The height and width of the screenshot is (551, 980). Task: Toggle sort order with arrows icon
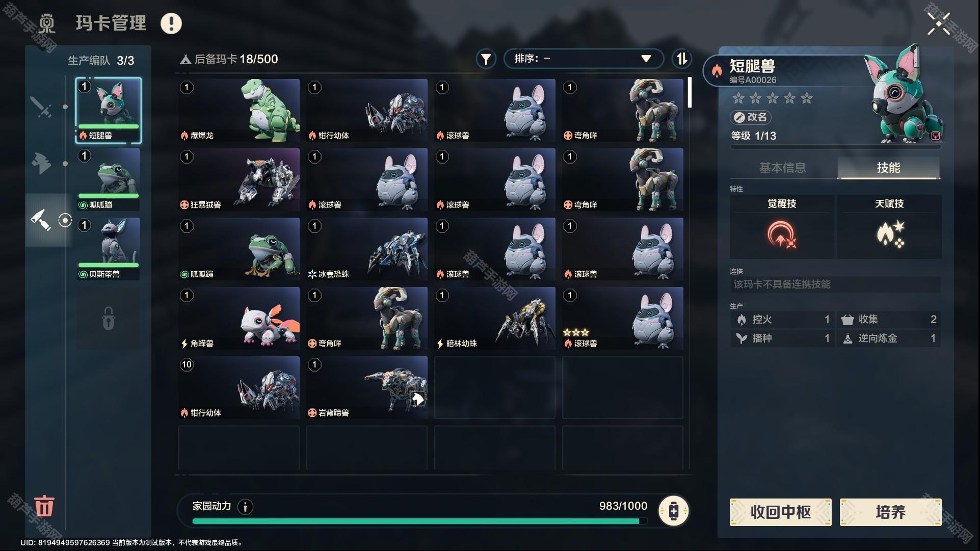coord(681,59)
